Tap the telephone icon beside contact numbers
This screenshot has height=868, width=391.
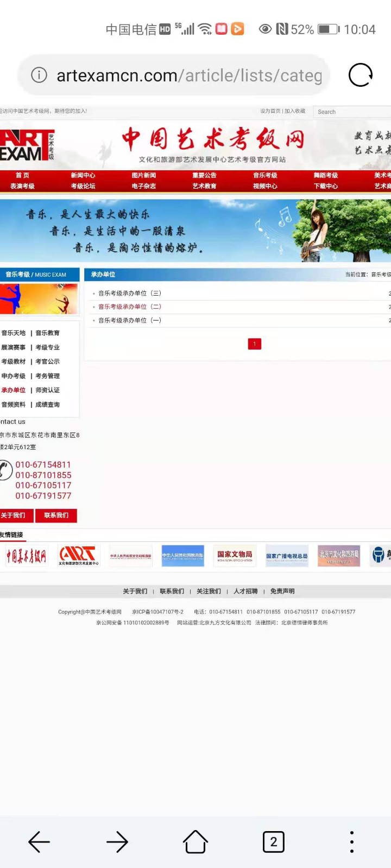point(5,470)
